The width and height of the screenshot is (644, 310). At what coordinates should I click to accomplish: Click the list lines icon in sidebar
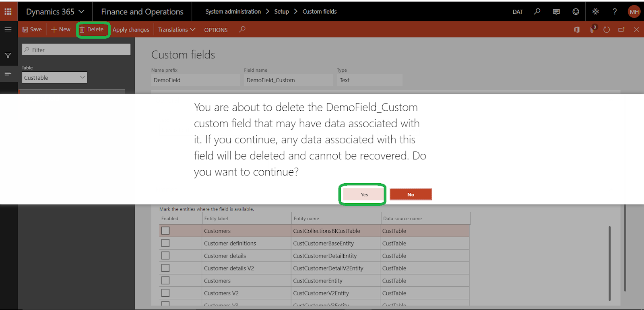(8, 74)
